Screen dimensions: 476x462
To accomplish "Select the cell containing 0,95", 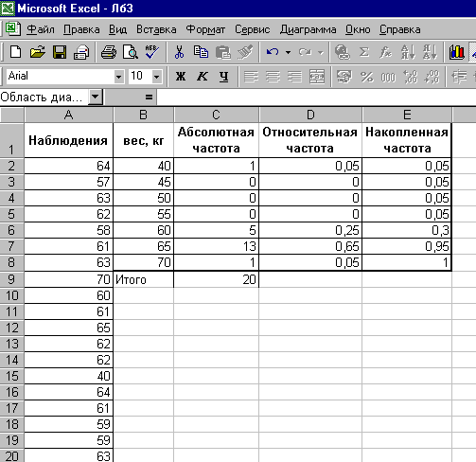I will [x=407, y=246].
